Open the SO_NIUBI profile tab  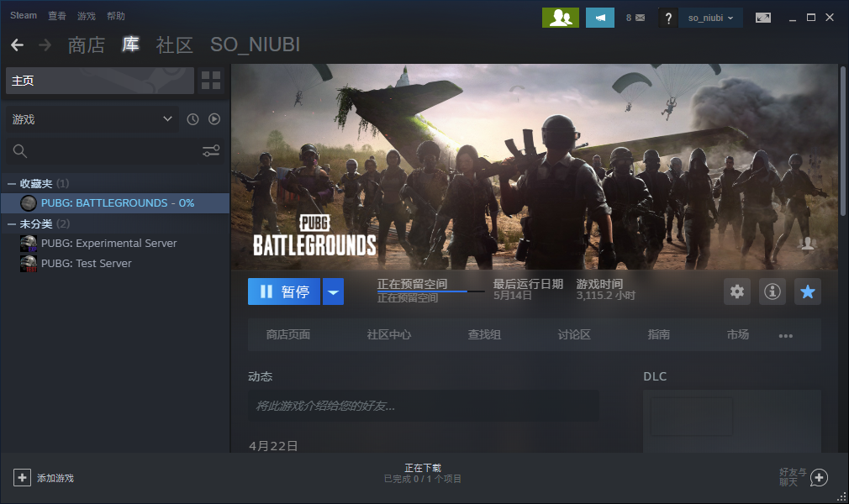coord(255,45)
